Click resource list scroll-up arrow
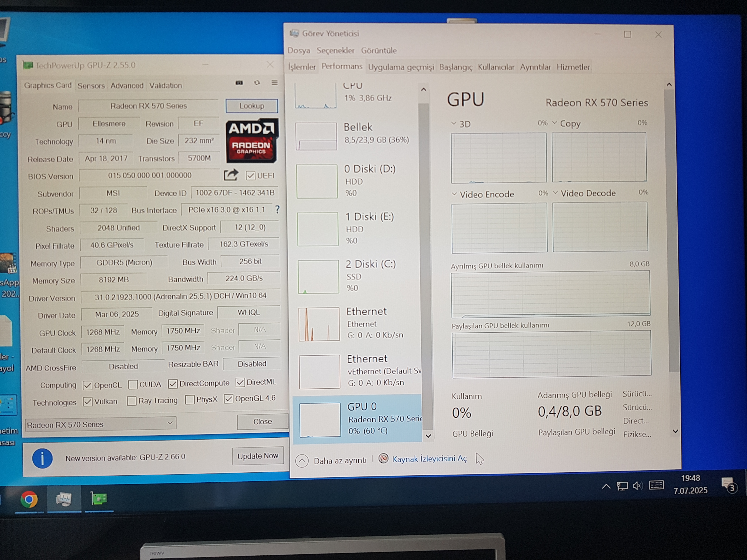Screen dimensions: 747x560 pos(424,90)
